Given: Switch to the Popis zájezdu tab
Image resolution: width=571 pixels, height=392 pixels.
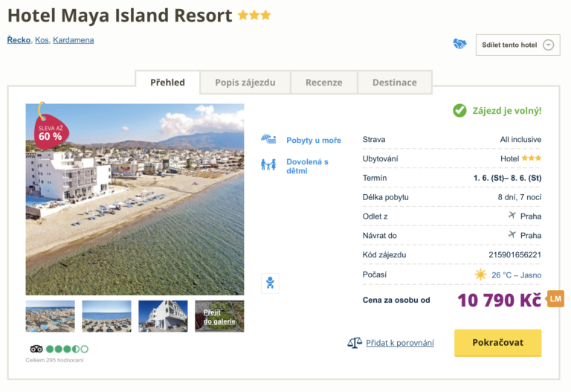Looking at the screenshot, I should [245, 83].
